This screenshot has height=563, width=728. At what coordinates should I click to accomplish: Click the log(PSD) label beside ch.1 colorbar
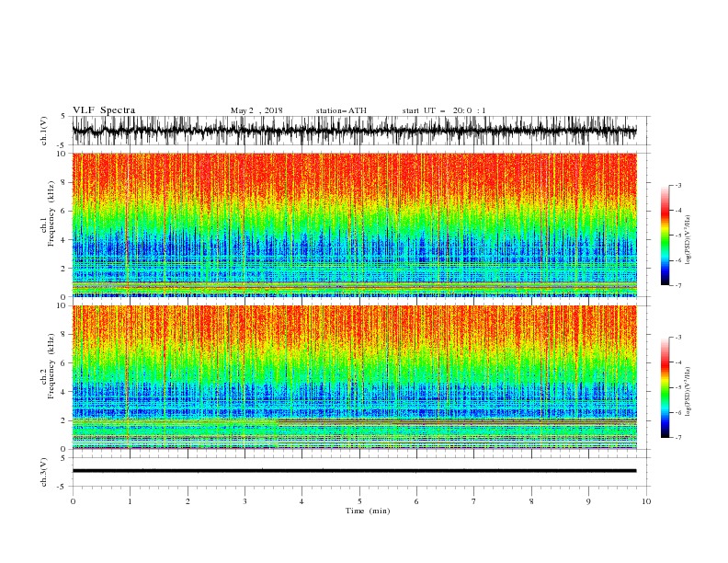point(688,240)
